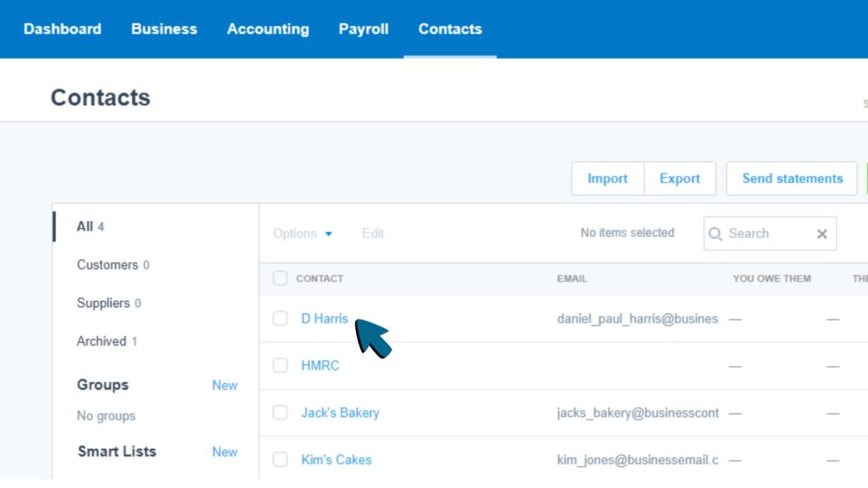The image size is (868, 488).
Task: Switch to the Business menu
Action: coord(164,29)
